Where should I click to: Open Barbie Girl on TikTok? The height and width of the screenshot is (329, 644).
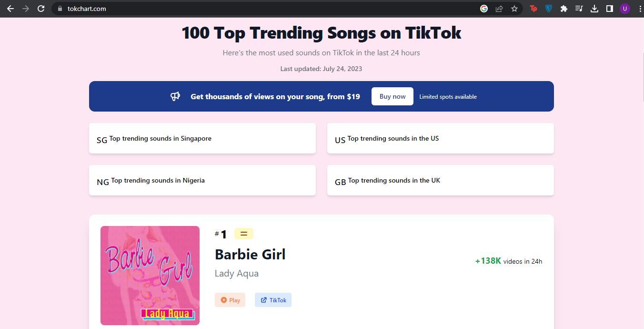coord(273,300)
